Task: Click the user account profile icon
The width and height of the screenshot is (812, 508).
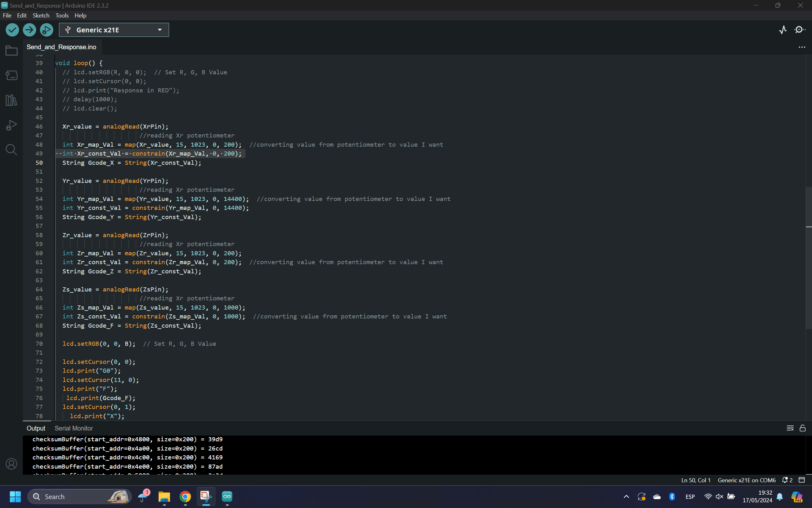Action: [x=11, y=464]
